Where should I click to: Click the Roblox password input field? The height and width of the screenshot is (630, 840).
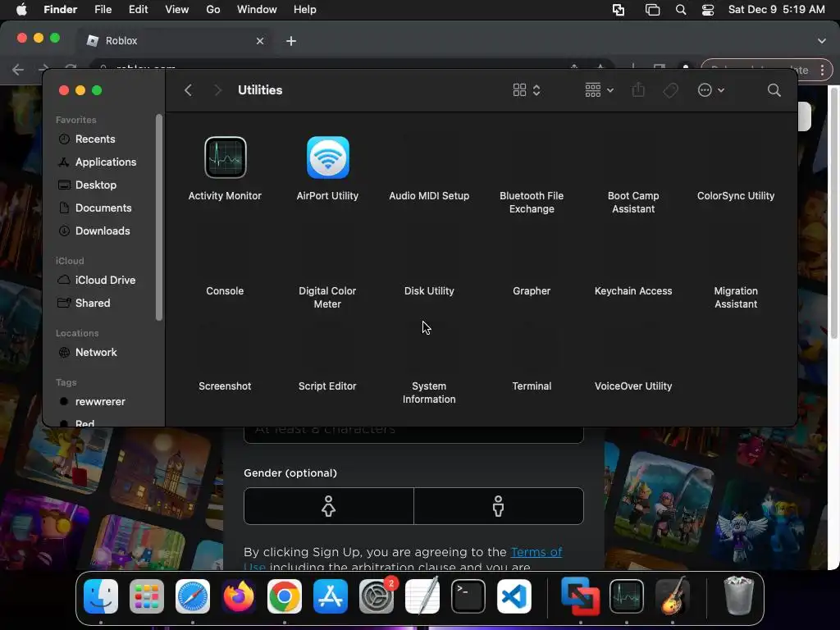(x=413, y=434)
